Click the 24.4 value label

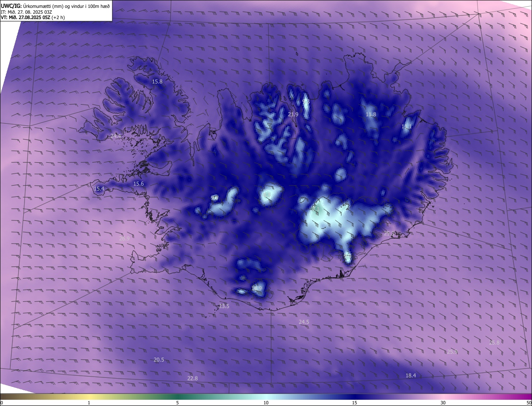coord(116,136)
